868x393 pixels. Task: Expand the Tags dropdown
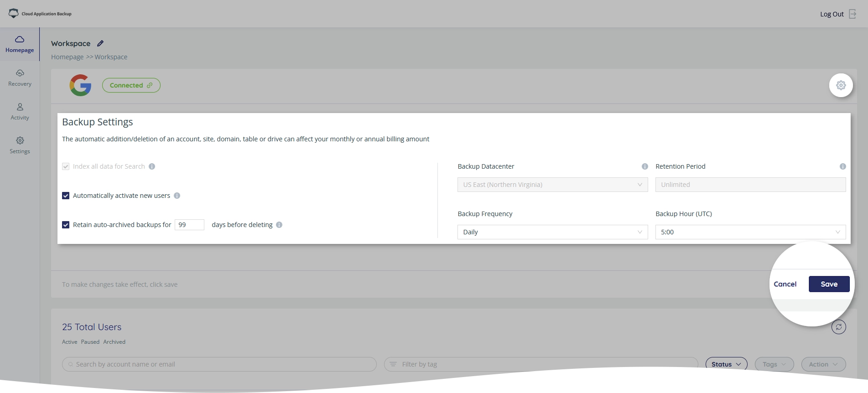[774, 364]
